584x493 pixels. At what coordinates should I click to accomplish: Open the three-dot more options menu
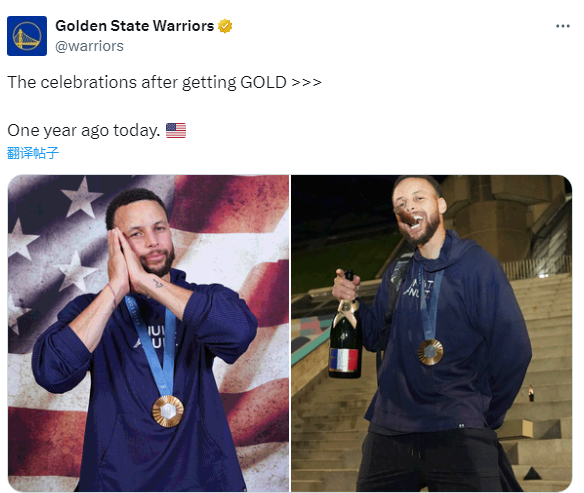562,26
